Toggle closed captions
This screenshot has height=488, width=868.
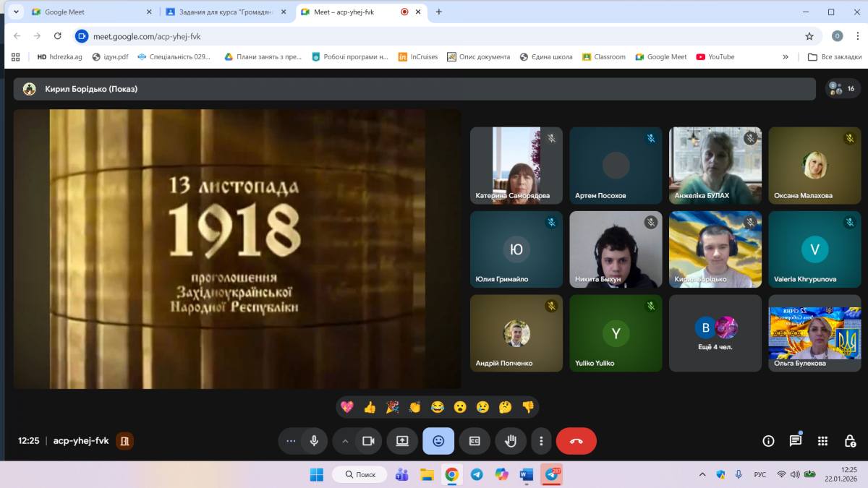475,441
